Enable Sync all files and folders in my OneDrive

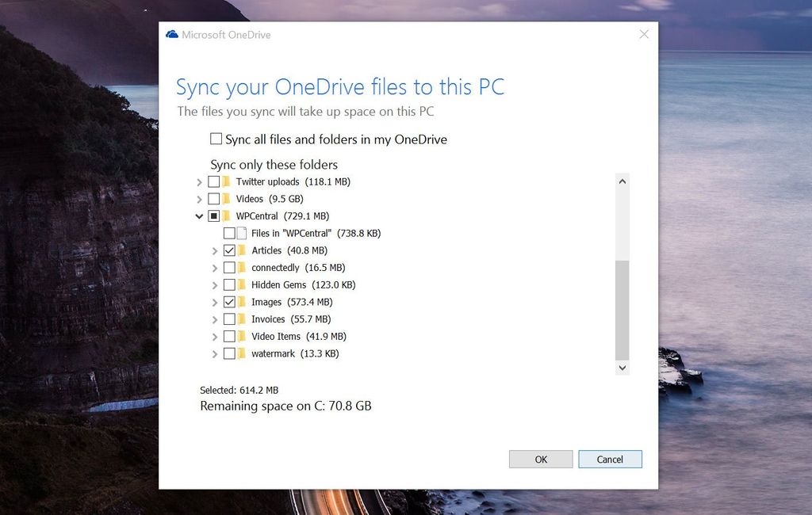coord(215,139)
